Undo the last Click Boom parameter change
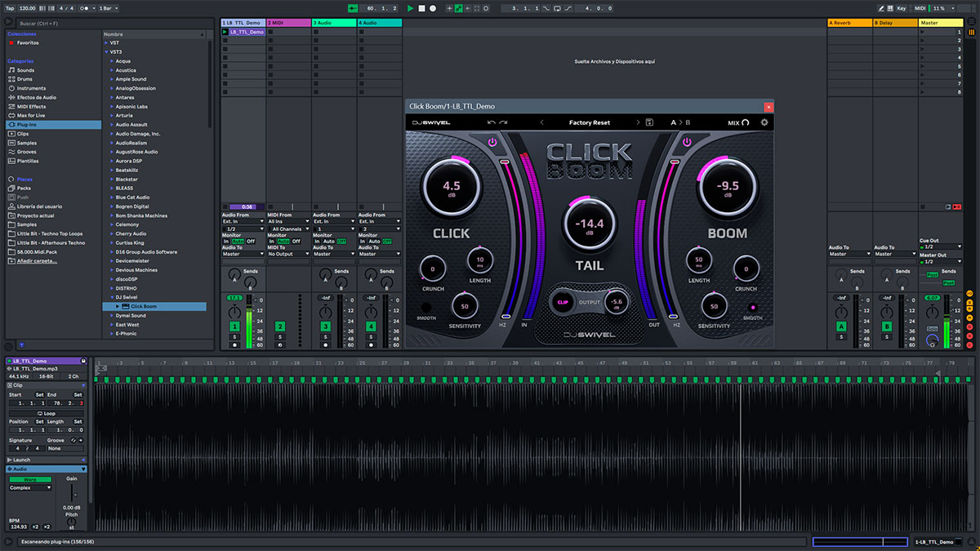 [x=492, y=122]
